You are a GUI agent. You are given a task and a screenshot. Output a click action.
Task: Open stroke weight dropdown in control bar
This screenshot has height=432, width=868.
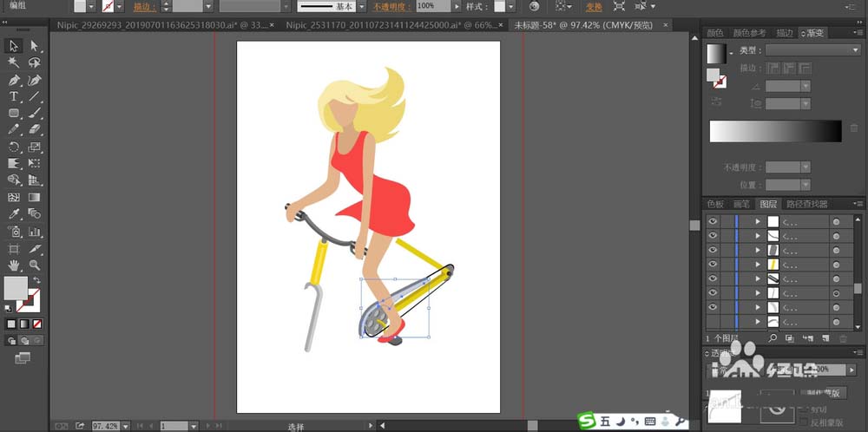tap(208, 6)
